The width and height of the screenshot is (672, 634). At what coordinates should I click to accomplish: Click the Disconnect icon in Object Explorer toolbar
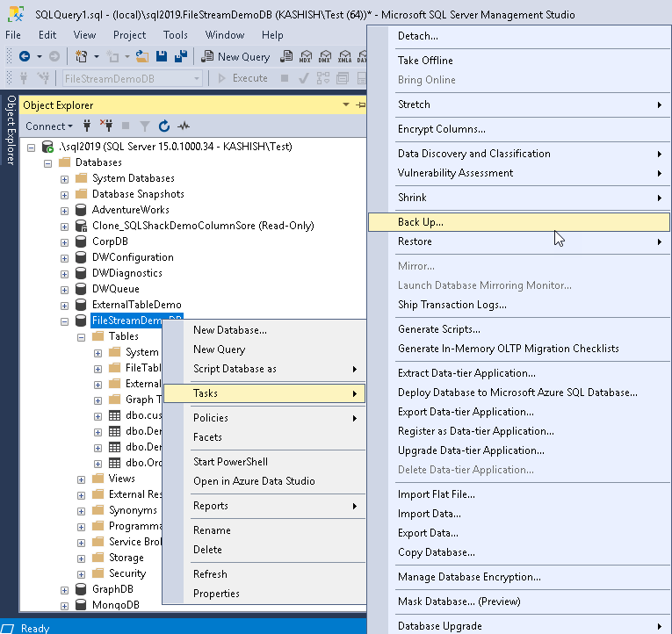(x=106, y=126)
